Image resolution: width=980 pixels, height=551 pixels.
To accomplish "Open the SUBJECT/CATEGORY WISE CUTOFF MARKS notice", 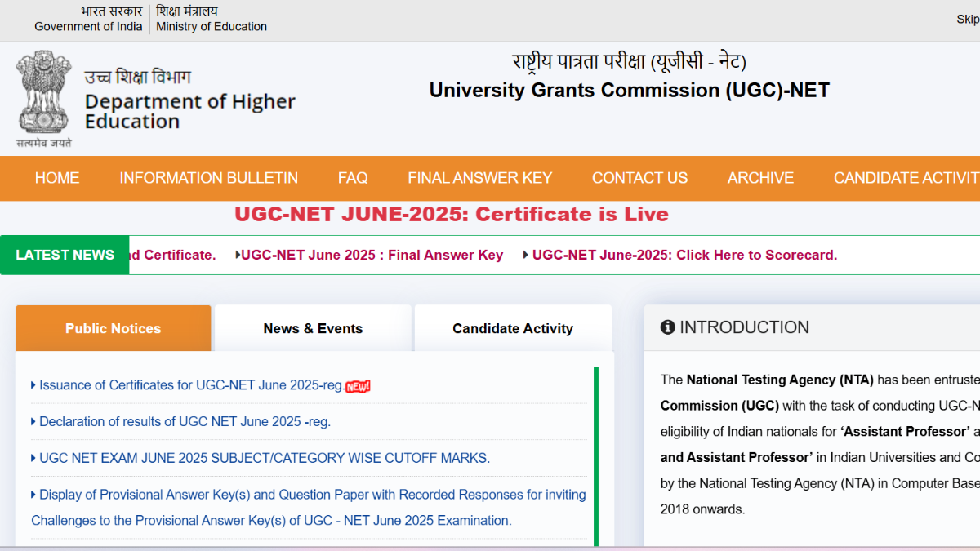I will (265, 458).
